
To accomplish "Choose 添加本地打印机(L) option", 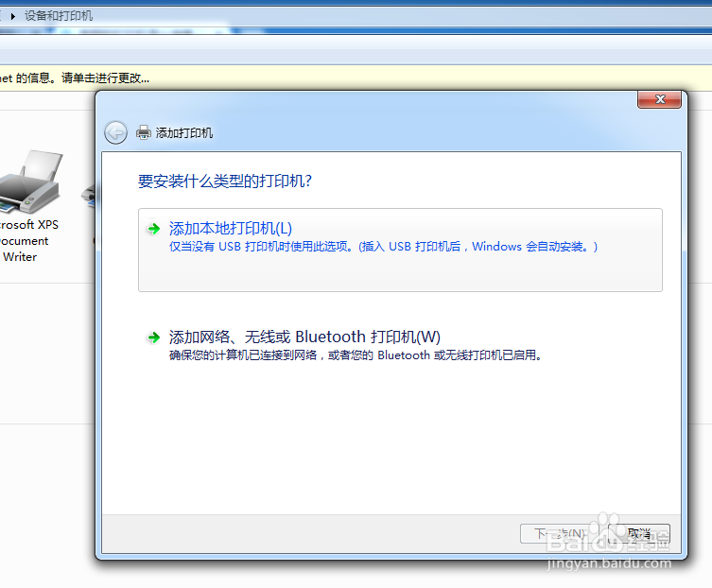I will [x=400, y=250].
